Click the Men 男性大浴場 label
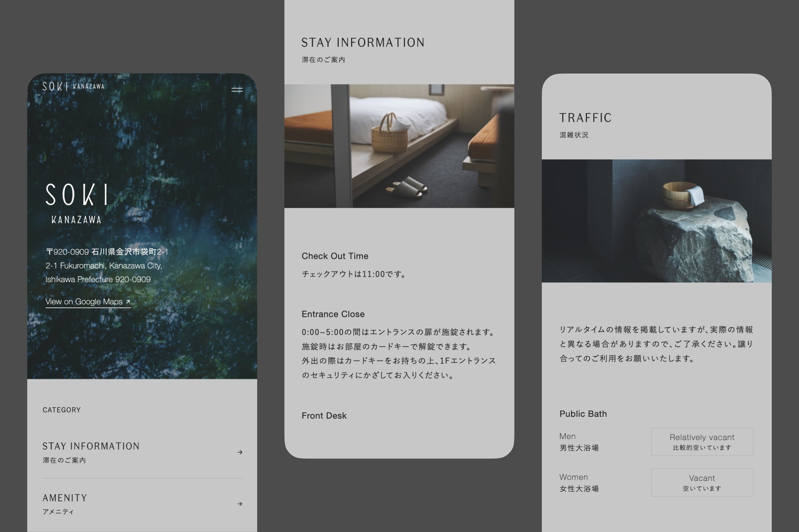Screen dimensions: 799x532 coord(579,442)
